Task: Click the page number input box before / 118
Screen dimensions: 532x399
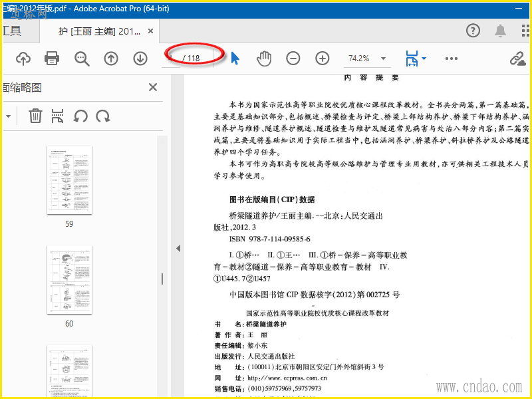Action: pyautogui.click(x=171, y=59)
